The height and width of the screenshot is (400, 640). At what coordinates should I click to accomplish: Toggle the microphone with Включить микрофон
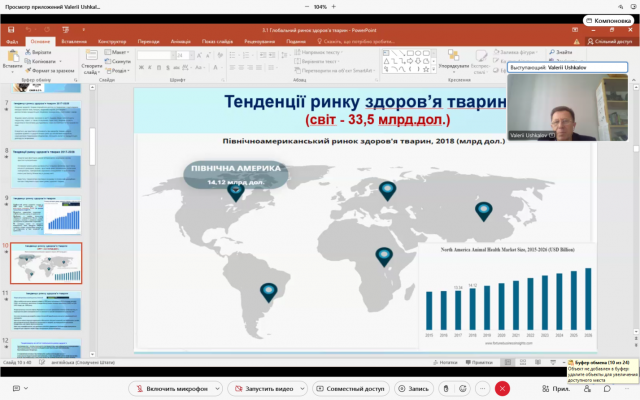(x=164, y=388)
